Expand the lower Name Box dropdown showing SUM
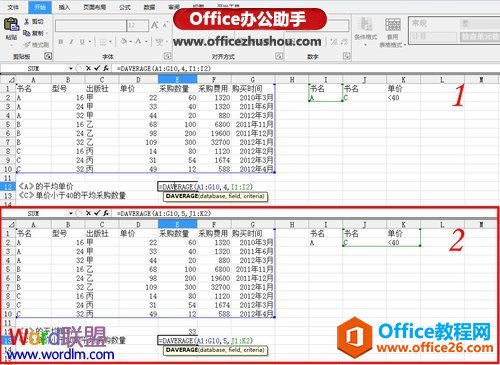 coord(71,213)
